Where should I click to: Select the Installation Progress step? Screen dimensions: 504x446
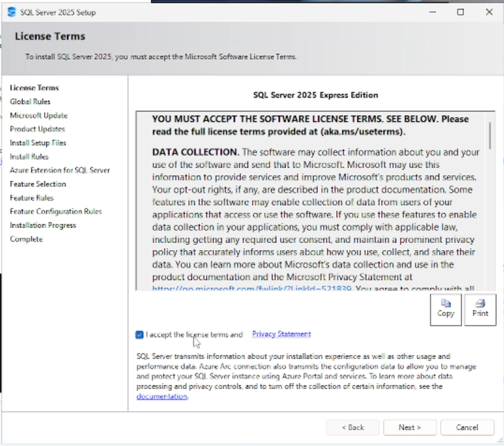pos(42,225)
